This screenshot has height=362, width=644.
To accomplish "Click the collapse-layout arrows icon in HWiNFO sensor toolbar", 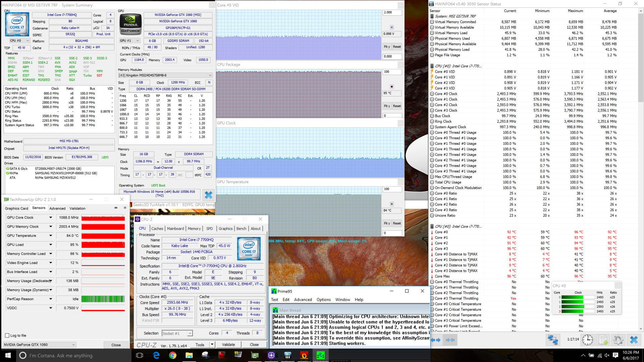I will pyautogui.click(x=450, y=340).
